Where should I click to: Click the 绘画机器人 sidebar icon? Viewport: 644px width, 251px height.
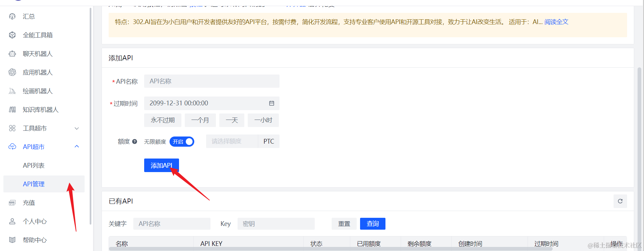click(x=12, y=91)
